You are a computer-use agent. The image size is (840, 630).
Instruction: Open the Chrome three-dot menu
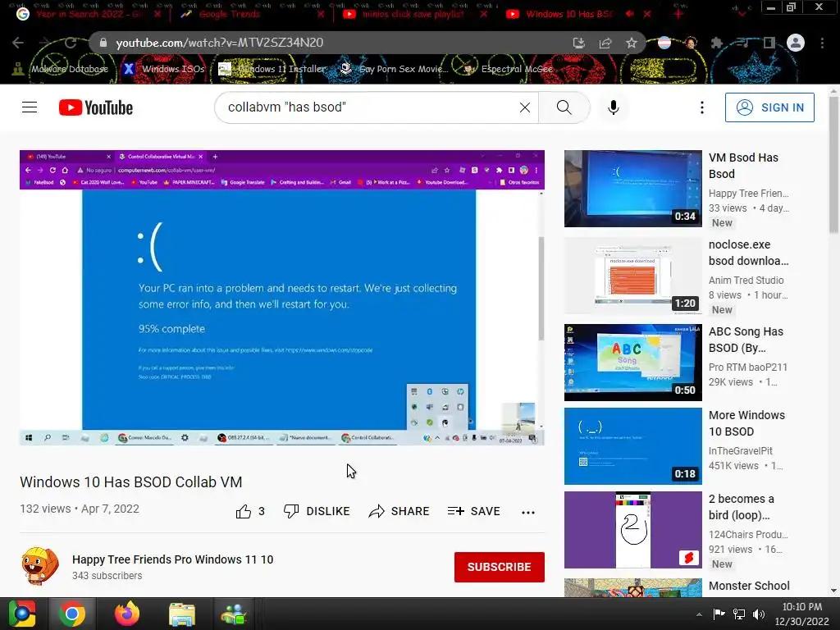tap(822, 43)
